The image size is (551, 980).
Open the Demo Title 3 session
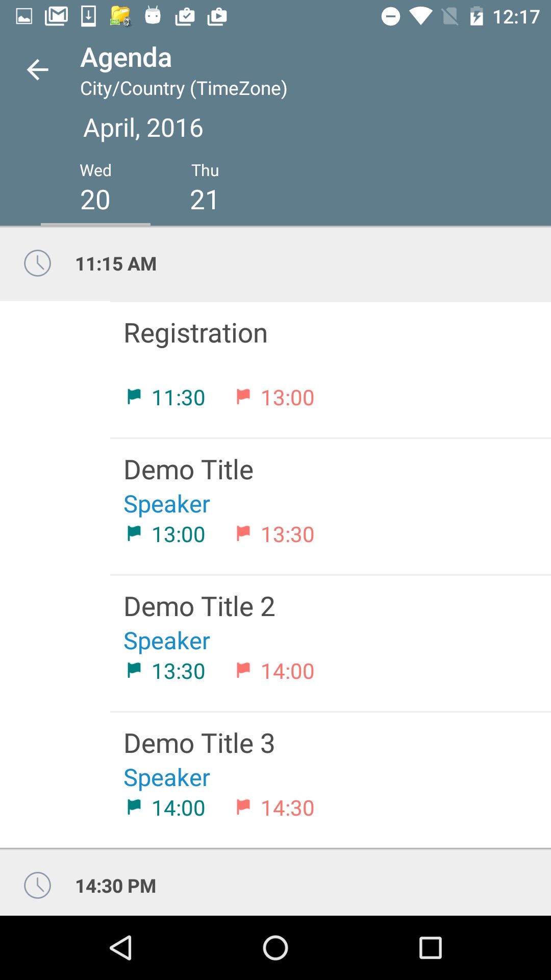(x=331, y=780)
